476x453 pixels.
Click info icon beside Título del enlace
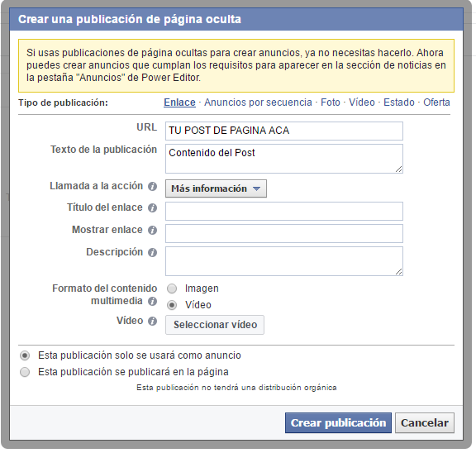pyautogui.click(x=152, y=207)
